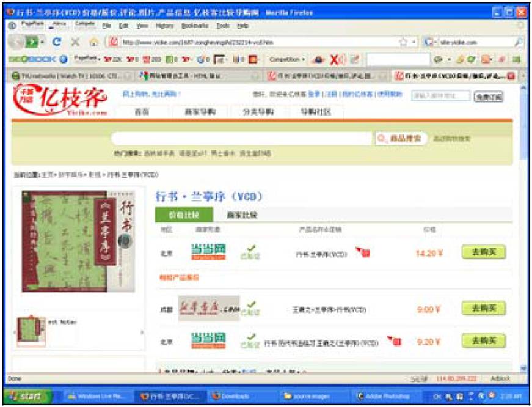532x407 pixels.
Task: Click 去购买 button for the 9.00 item
Action: 484,308
